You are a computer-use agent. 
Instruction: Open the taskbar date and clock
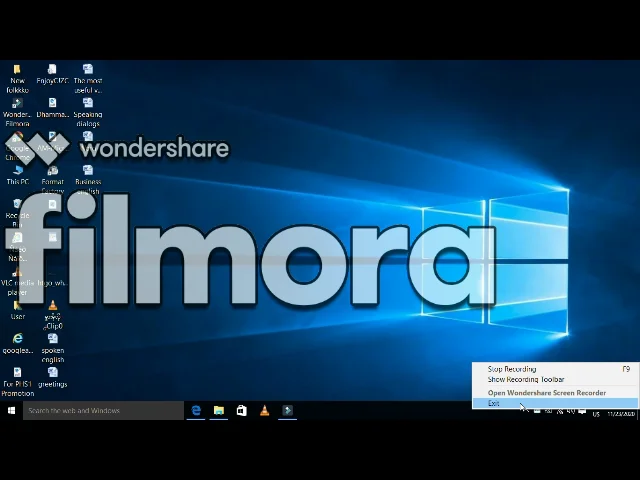621,413
